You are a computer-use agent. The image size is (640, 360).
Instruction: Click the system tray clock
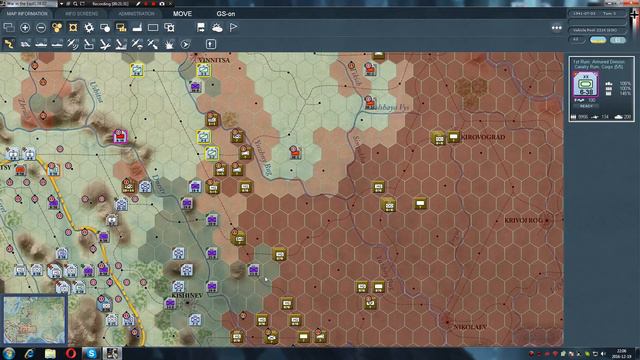[622, 353]
